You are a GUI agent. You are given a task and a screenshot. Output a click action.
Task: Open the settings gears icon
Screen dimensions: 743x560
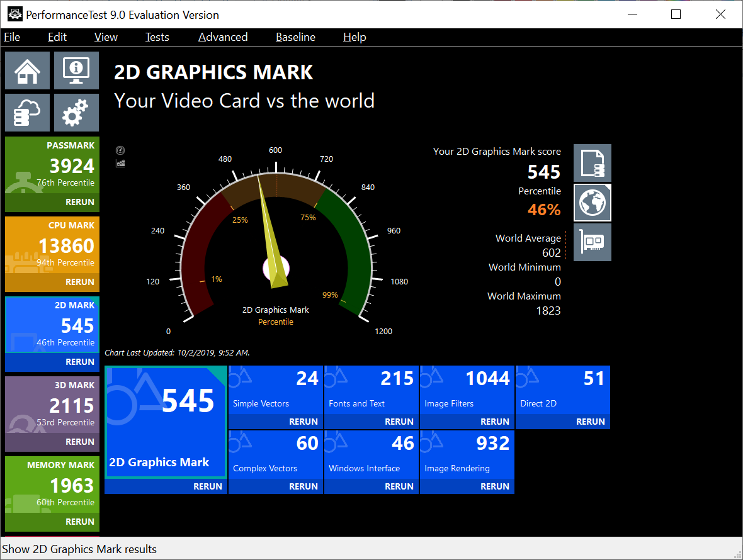[x=76, y=113]
